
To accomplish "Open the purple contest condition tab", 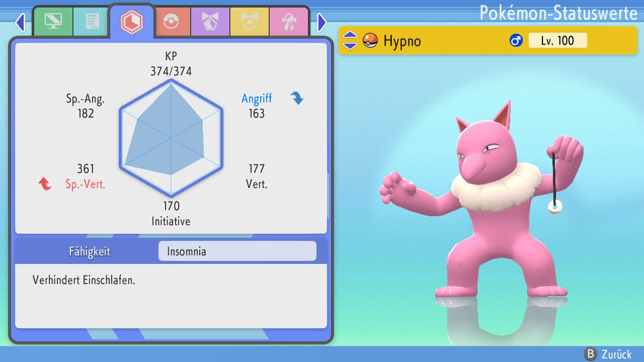I will click(x=210, y=21).
